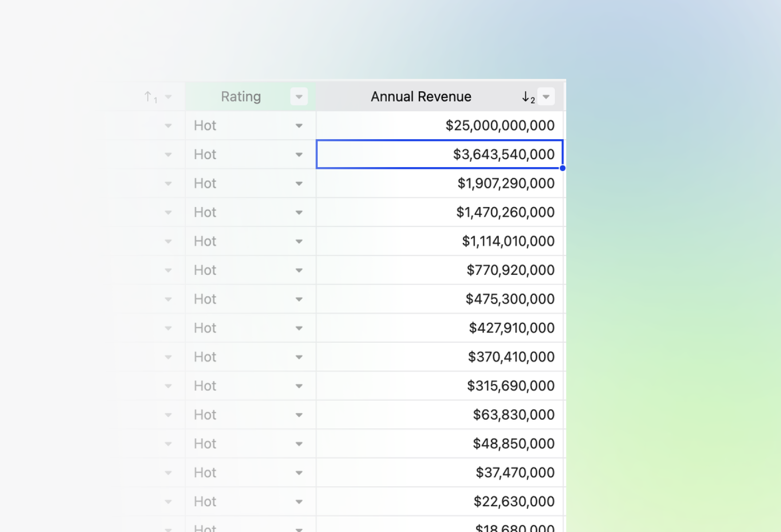Open Rating dropdown in the $475,300,000 row

coord(299,299)
